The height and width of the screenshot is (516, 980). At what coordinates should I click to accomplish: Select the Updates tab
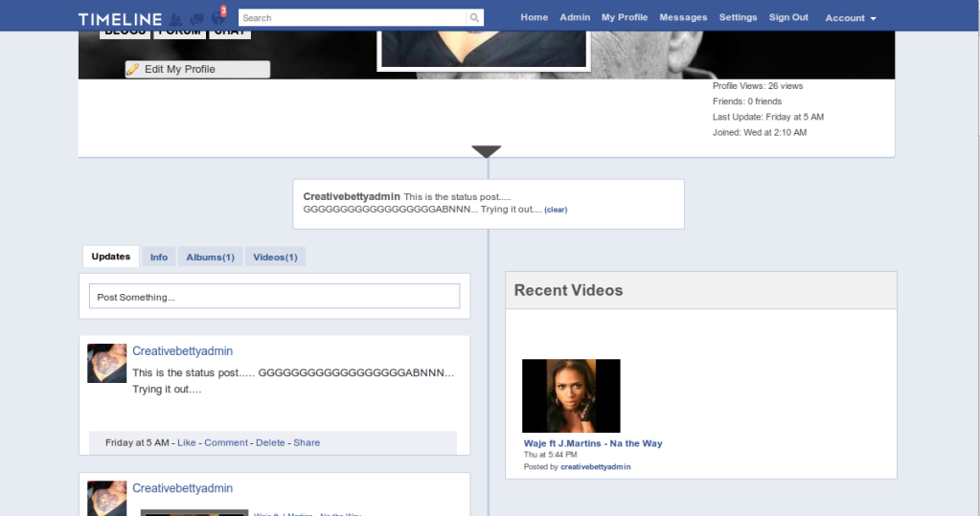click(110, 257)
